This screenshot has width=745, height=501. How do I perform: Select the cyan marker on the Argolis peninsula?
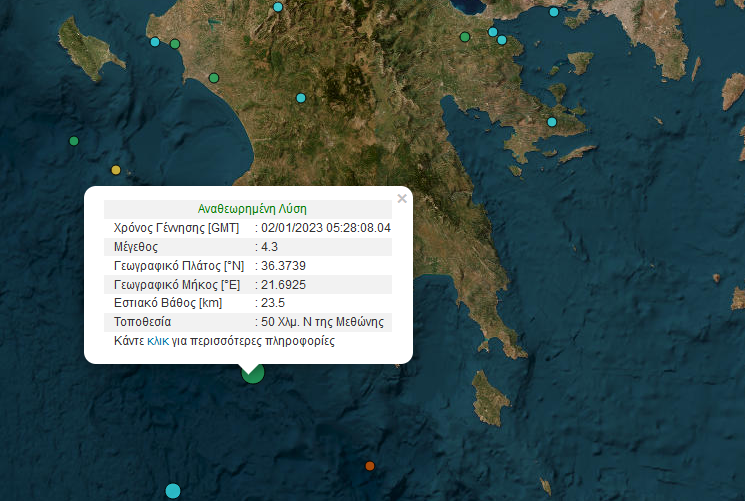[x=552, y=122]
